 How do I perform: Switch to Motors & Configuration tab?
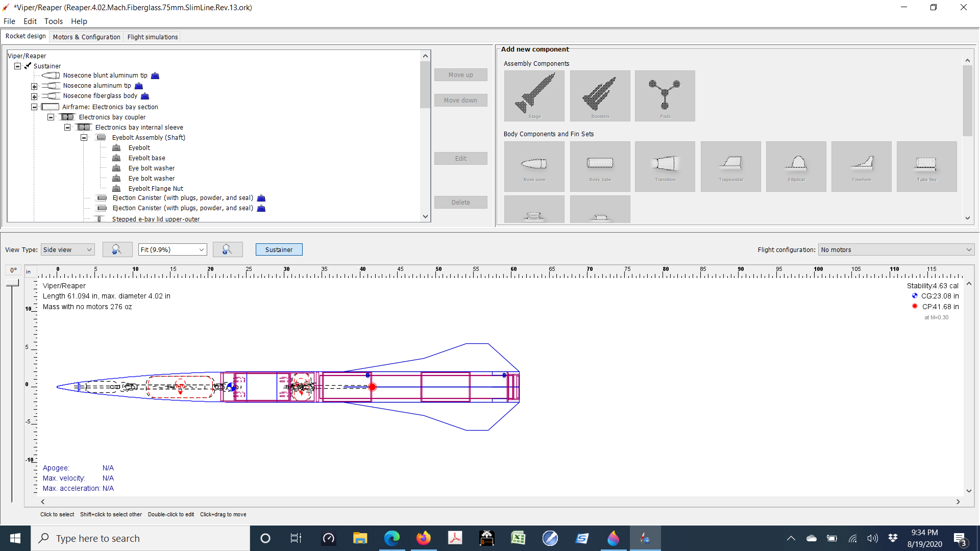click(86, 37)
